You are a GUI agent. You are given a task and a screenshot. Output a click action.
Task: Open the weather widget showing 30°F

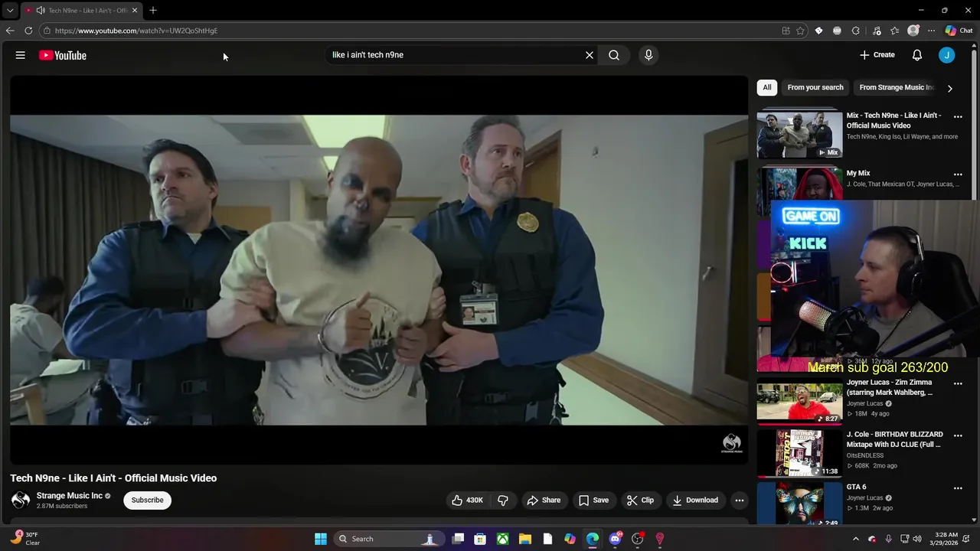24,539
